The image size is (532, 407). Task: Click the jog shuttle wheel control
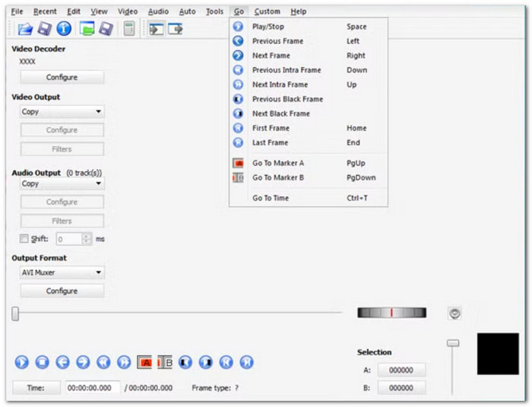[392, 313]
